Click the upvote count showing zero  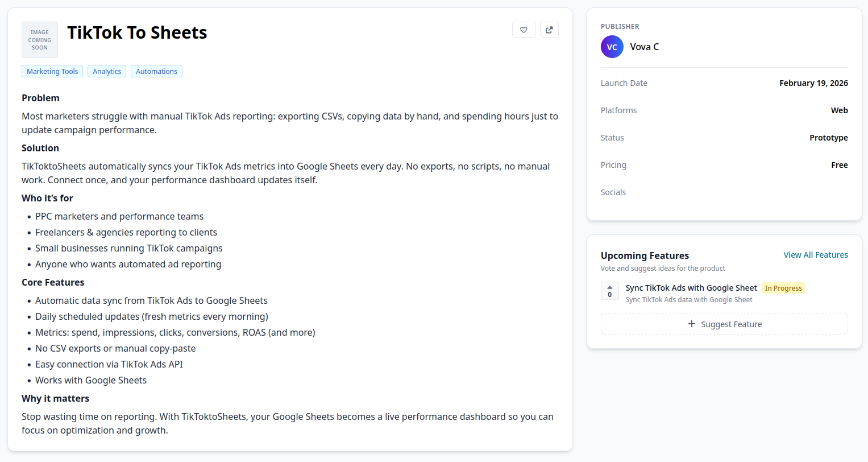tap(609, 295)
